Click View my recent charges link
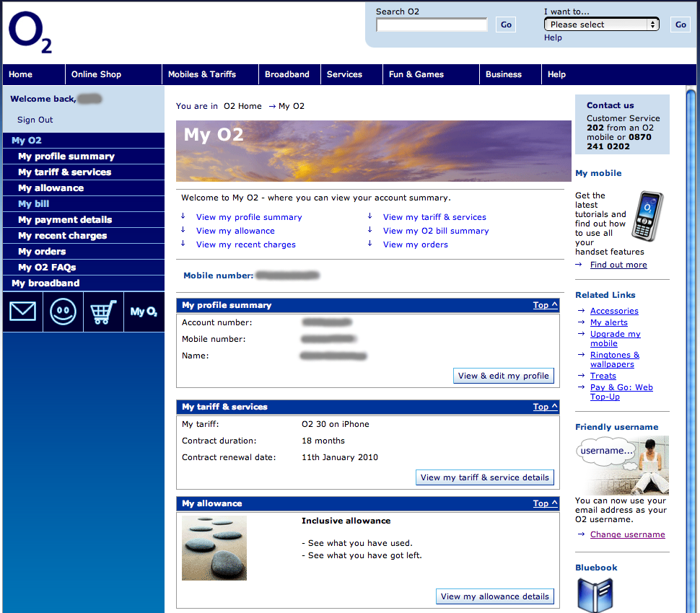The height and width of the screenshot is (613, 700). (246, 244)
